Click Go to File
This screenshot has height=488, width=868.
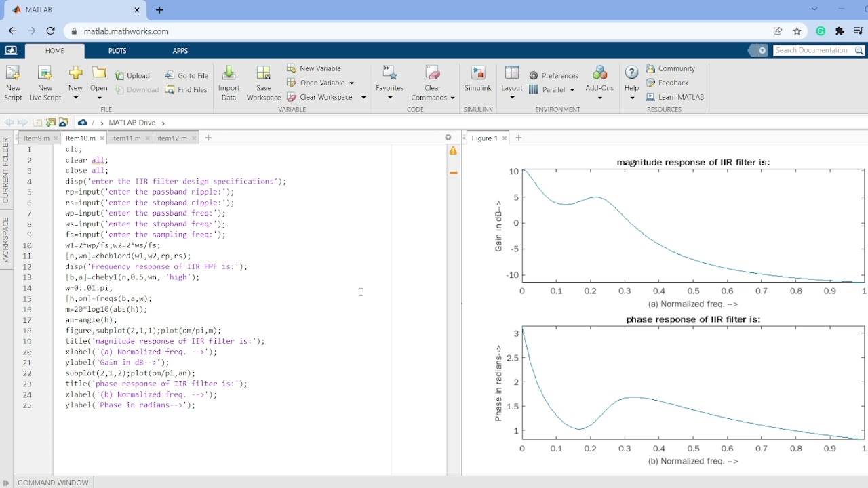(186, 75)
